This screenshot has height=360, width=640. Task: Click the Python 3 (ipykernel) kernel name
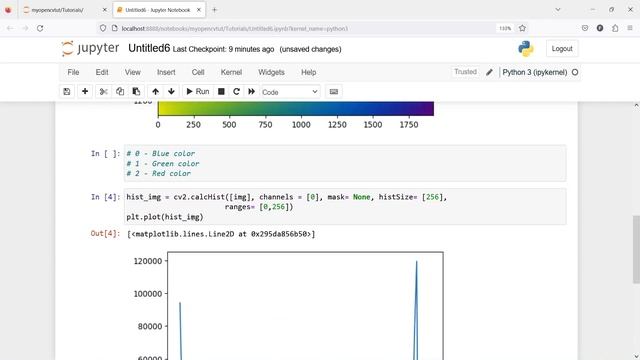535,72
